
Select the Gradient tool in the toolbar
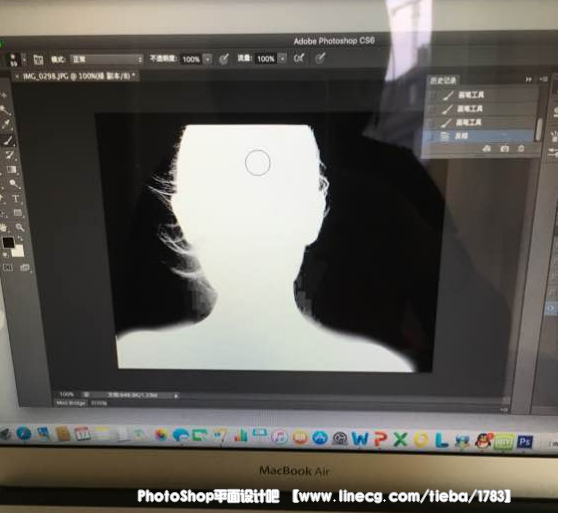(x=11, y=170)
